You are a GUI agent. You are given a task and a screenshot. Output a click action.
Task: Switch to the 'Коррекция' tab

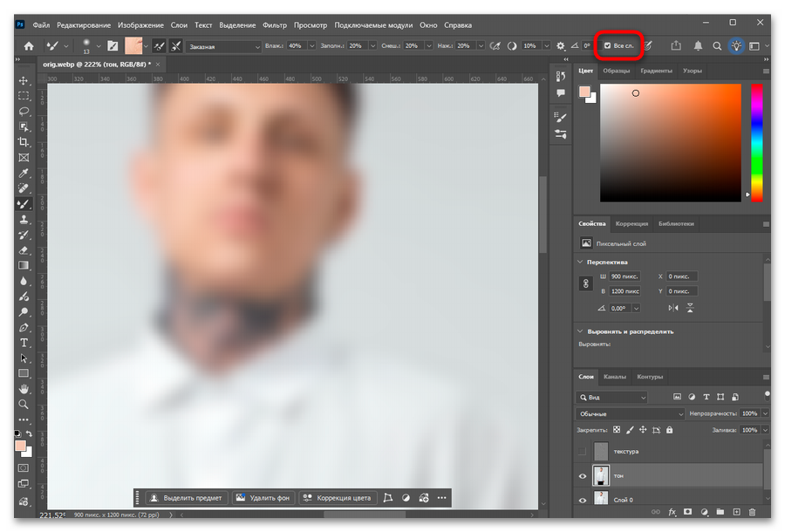[x=631, y=224]
